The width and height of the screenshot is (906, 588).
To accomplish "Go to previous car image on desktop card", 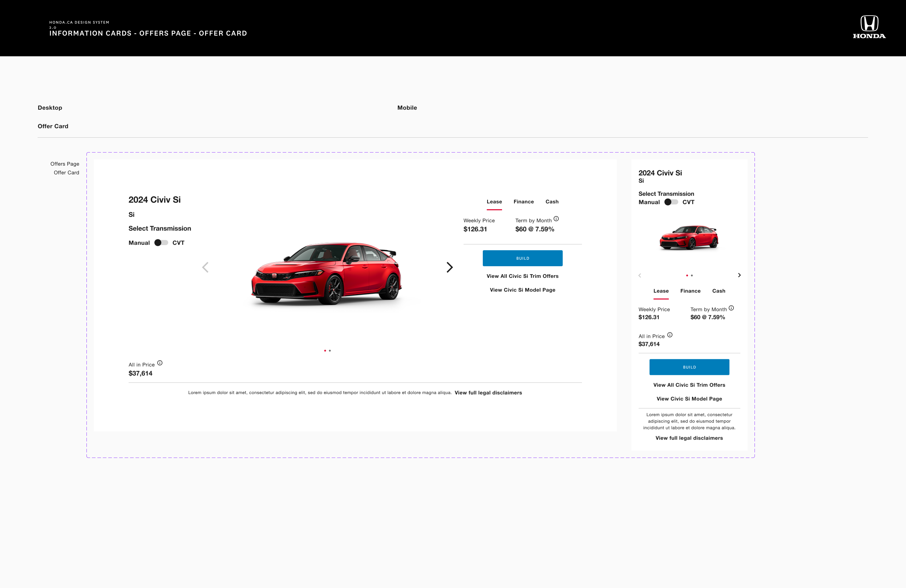I will pyautogui.click(x=205, y=267).
